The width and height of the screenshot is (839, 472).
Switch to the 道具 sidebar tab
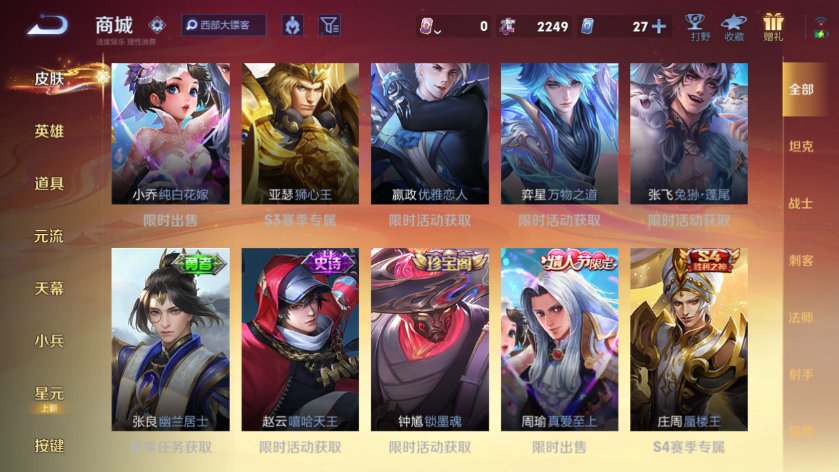click(49, 183)
